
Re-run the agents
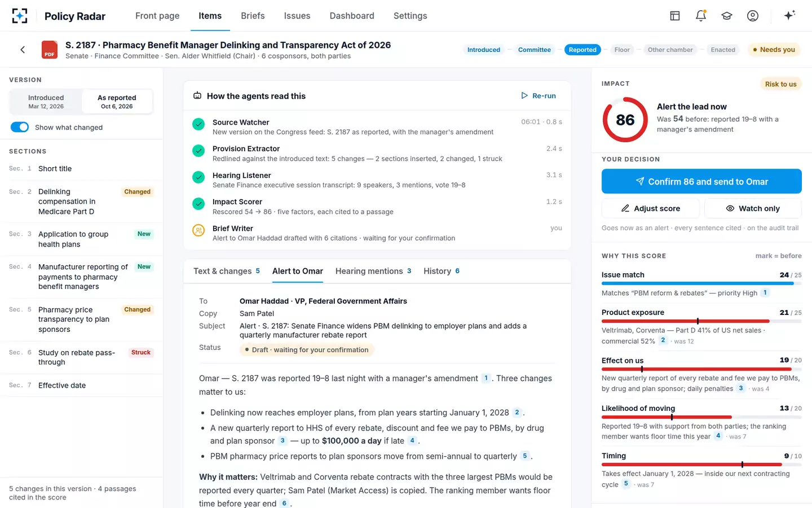(x=539, y=96)
